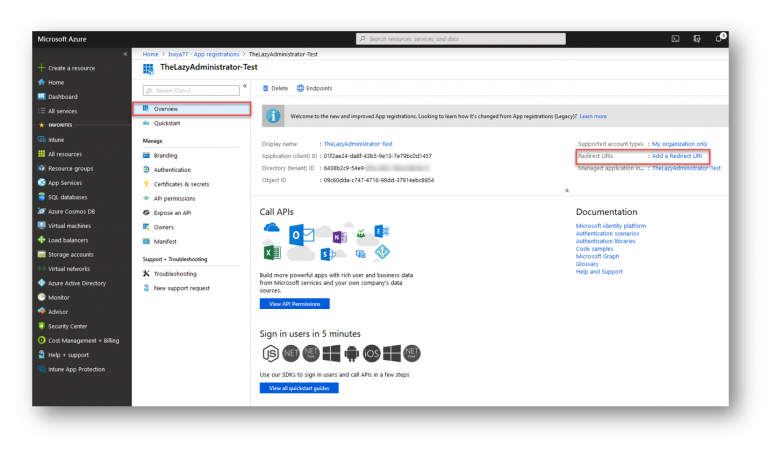Click the Azure global search box

(x=461, y=39)
